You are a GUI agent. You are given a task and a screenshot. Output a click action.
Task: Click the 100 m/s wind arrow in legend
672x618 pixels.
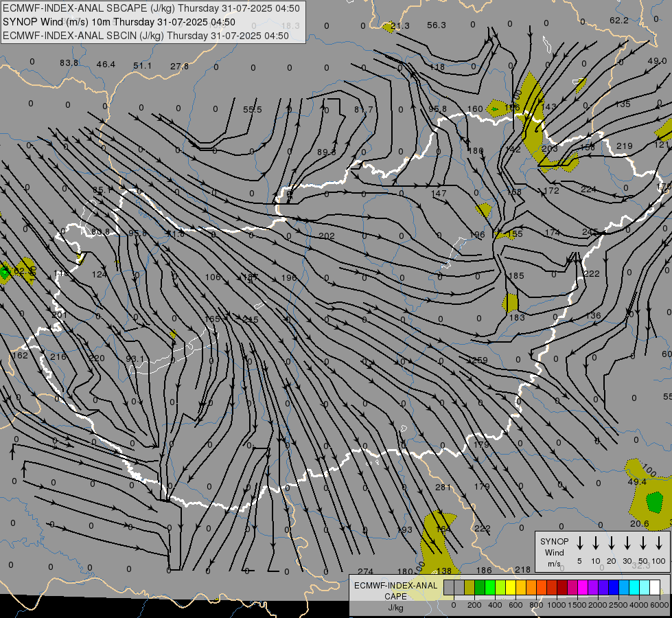point(659,543)
